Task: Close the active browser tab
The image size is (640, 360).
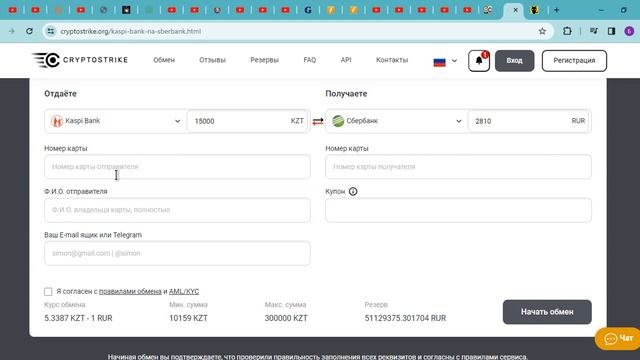Action: click(x=516, y=10)
